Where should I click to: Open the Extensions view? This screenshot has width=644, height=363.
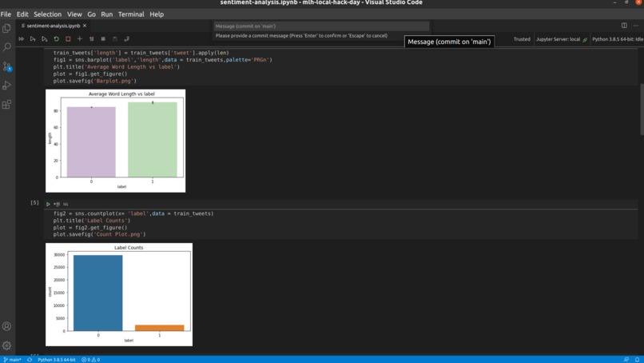6,105
